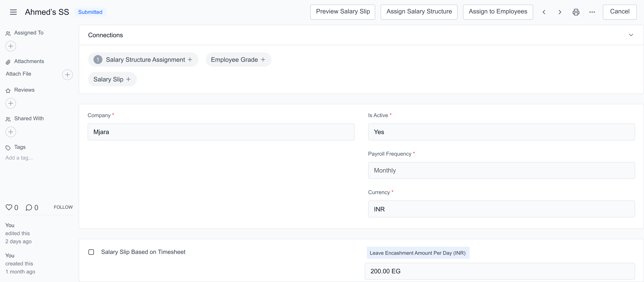
Task: Check Salary Slip Based on Timesheet
Action: tap(91, 252)
